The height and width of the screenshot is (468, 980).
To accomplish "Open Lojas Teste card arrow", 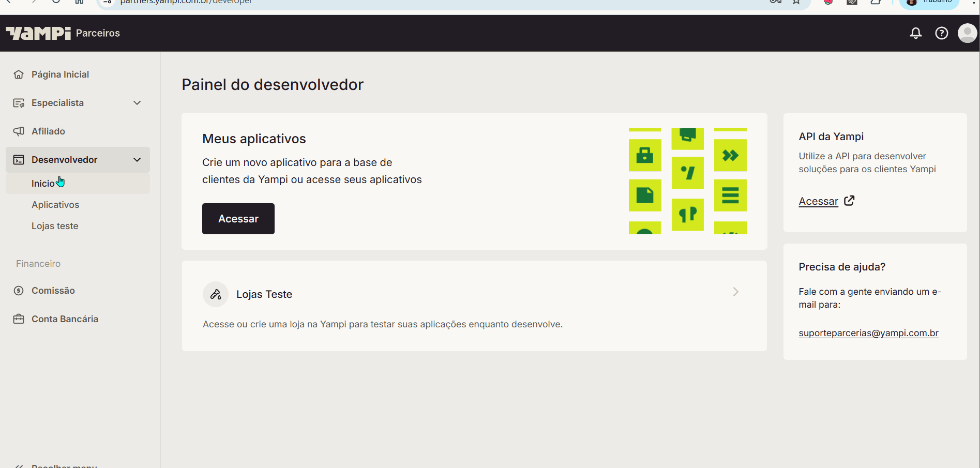I will [735, 292].
